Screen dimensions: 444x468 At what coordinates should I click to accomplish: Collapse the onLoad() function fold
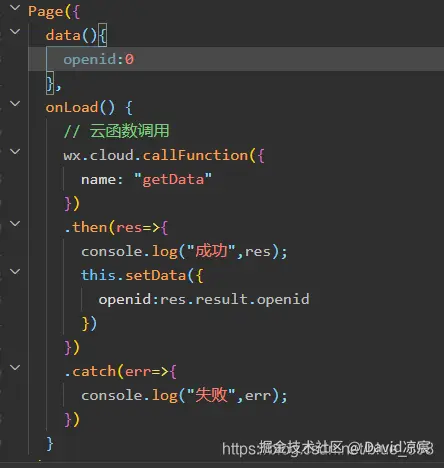click(x=15, y=104)
